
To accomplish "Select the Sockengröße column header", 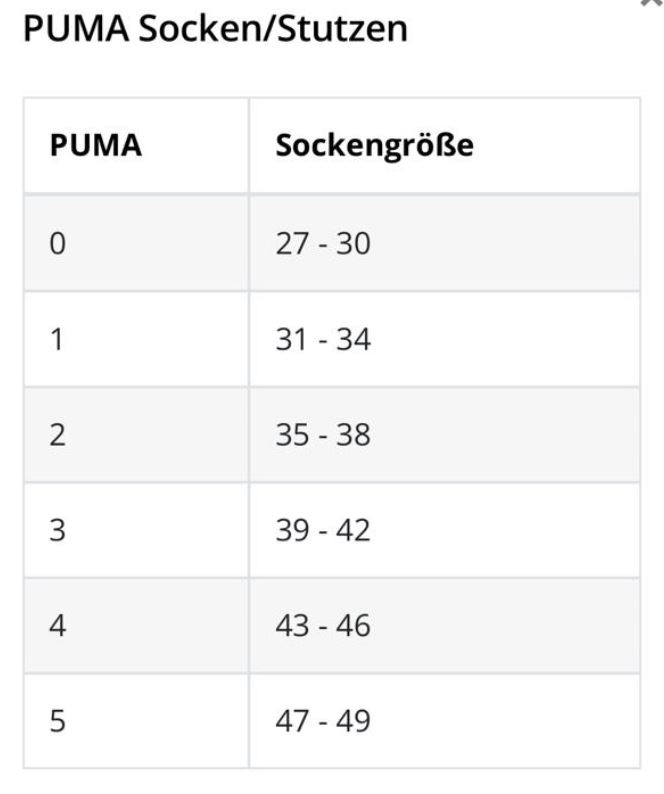I will [374, 146].
